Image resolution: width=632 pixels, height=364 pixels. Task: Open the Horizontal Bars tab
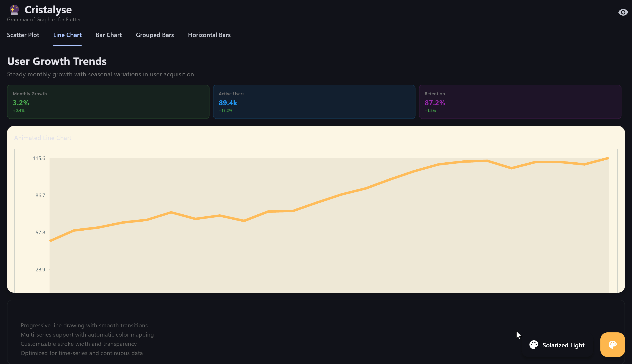209,35
